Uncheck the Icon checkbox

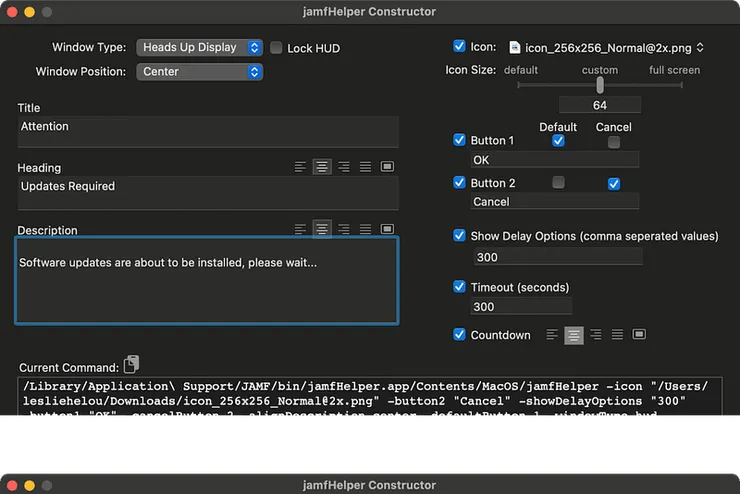tap(459, 46)
